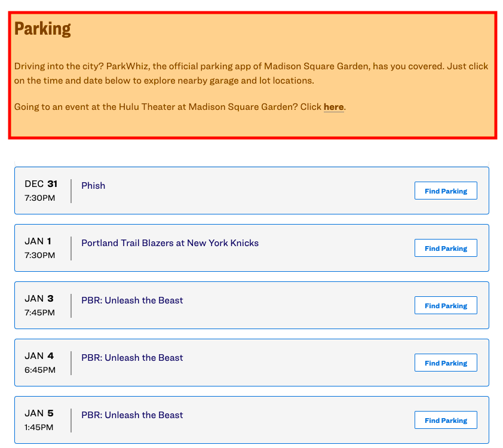Screen dimensions: 503x448
Task: Find parking for PBR on Jan 5
Action: 446,421
